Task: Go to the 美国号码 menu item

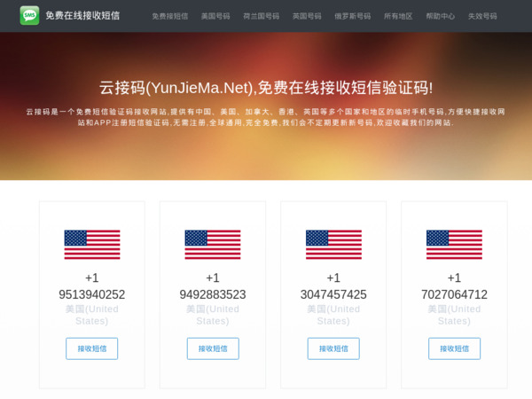Action: pos(215,16)
